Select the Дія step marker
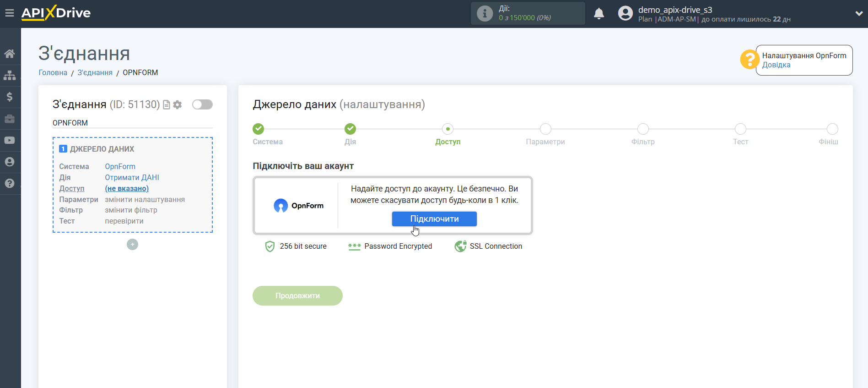Image resolution: width=868 pixels, height=388 pixels. pyautogui.click(x=350, y=129)
